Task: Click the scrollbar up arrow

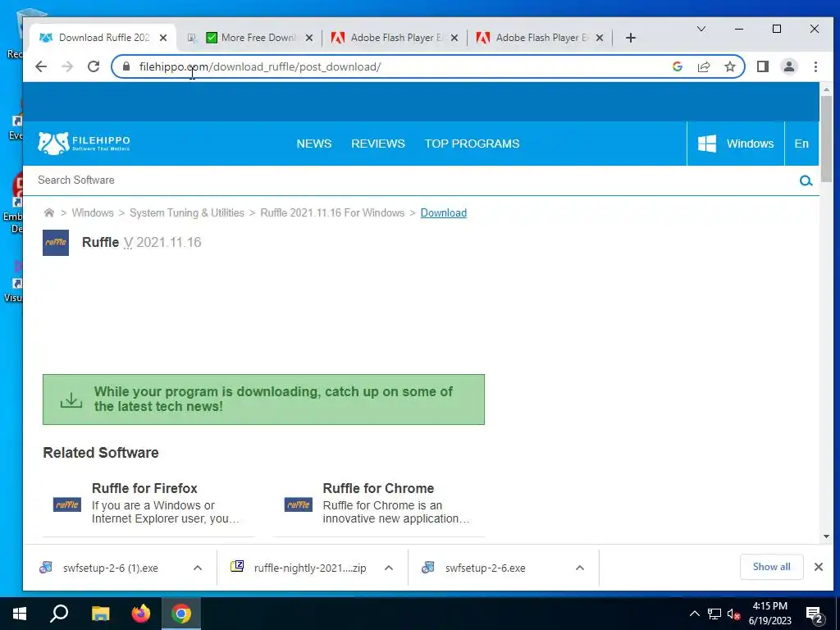Action: (826, 89)
